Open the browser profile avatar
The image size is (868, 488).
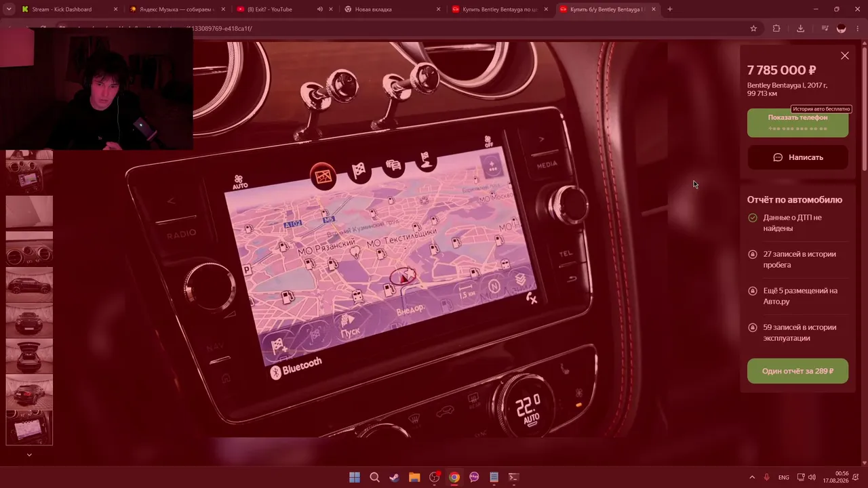pyautogui.click(x=842, y=28)
